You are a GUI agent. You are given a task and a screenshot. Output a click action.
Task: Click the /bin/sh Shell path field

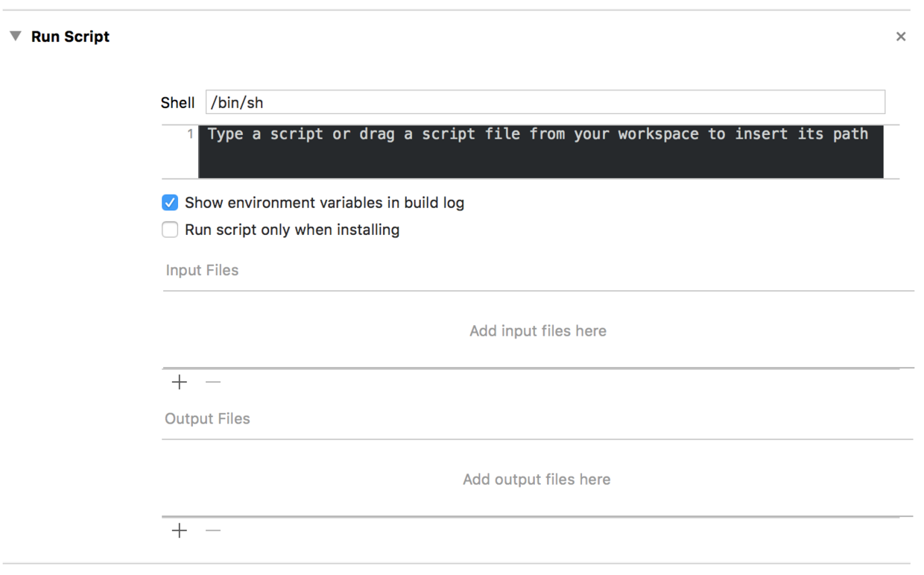coord(545,102)
